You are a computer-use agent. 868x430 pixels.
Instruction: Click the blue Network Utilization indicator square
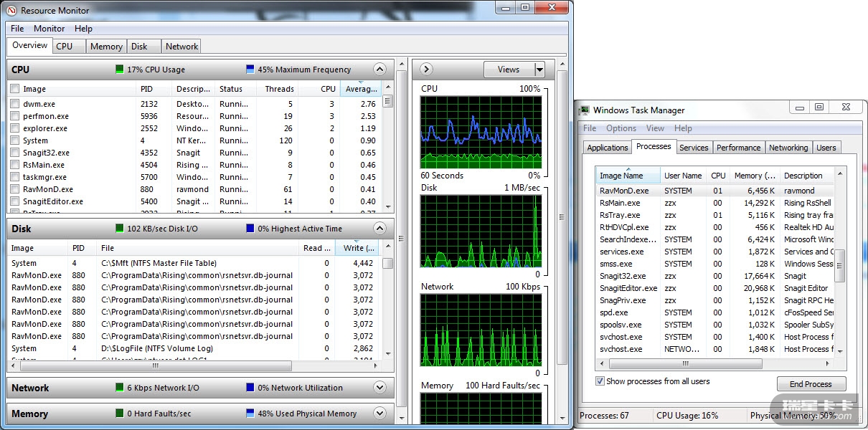point(250,388)
